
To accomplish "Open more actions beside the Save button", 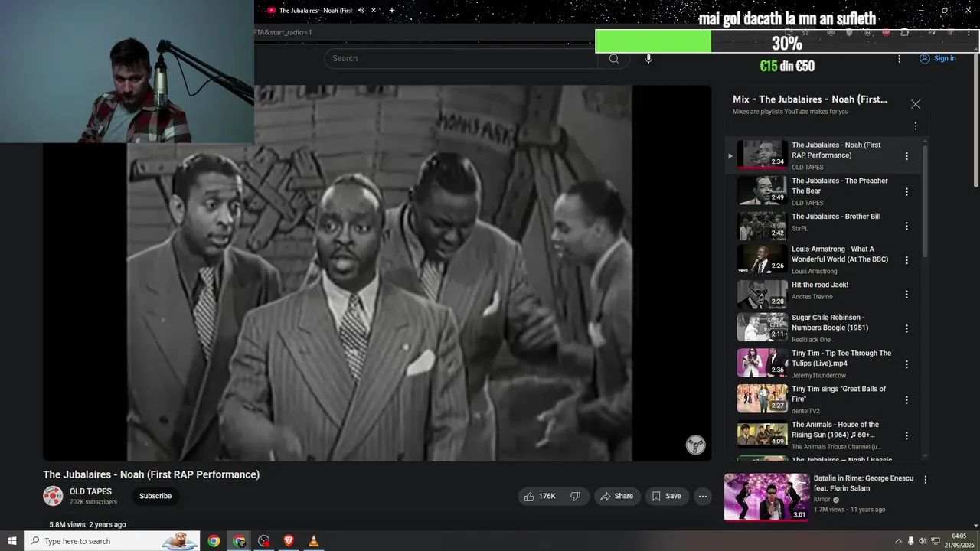I will pyautogui.click(x=702, y=496).
